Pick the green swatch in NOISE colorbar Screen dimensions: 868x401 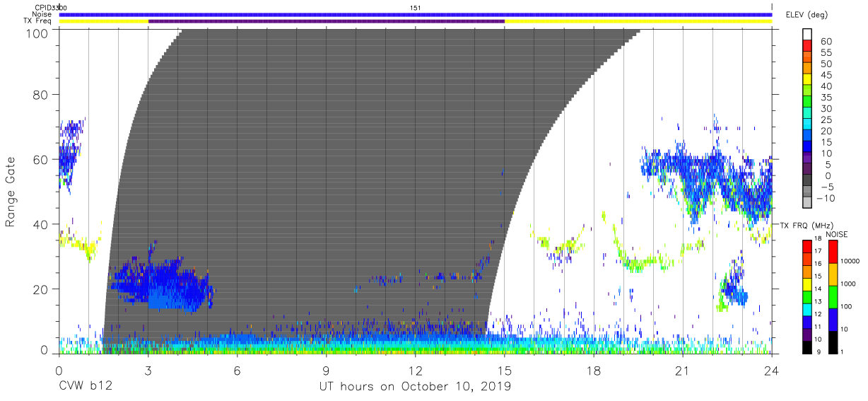[834, 296]
